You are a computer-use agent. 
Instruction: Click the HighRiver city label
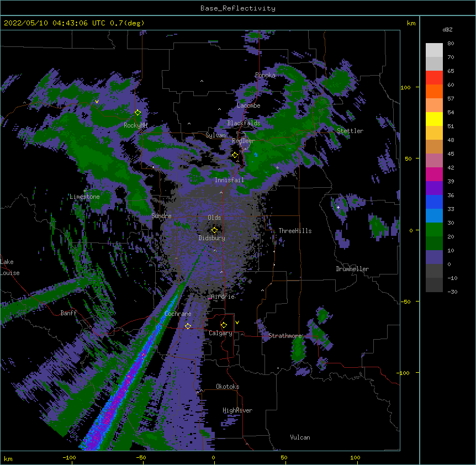click(x=237, y=410)
